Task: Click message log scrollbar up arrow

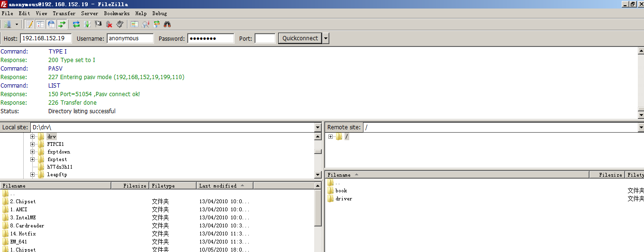Action: pyautogui.click(x=641, y=51)
